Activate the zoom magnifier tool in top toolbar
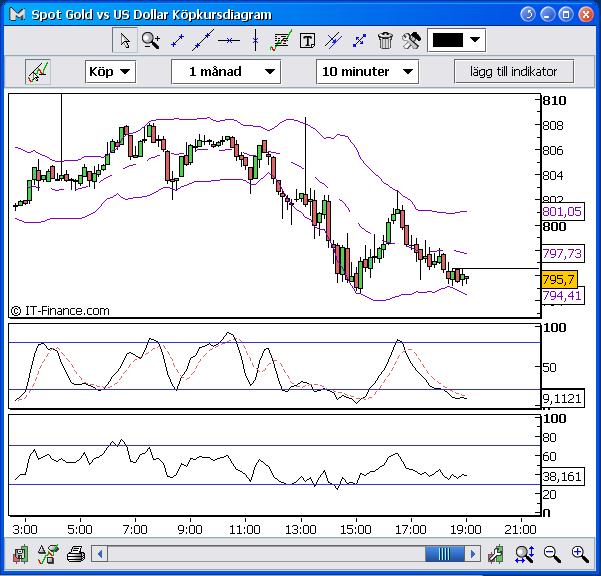This screenshot has width=601, height=576. 151,40
